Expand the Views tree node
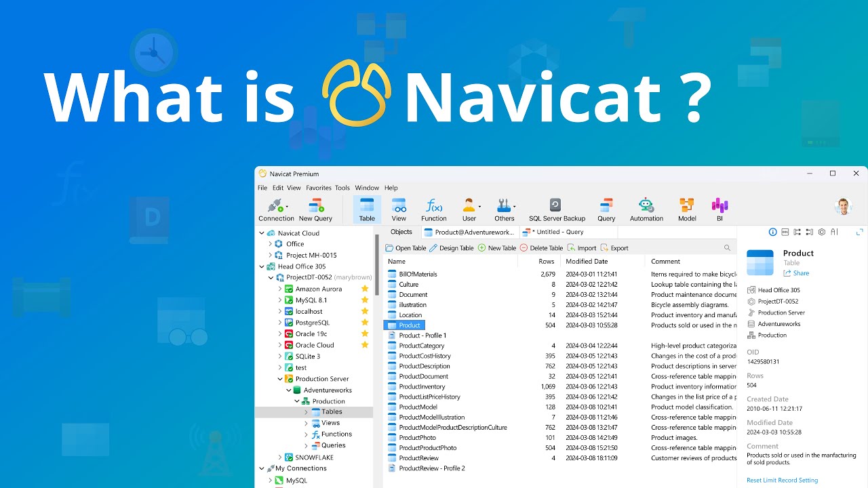The height and width of the screenshot is (488, 868). [306, 423]
